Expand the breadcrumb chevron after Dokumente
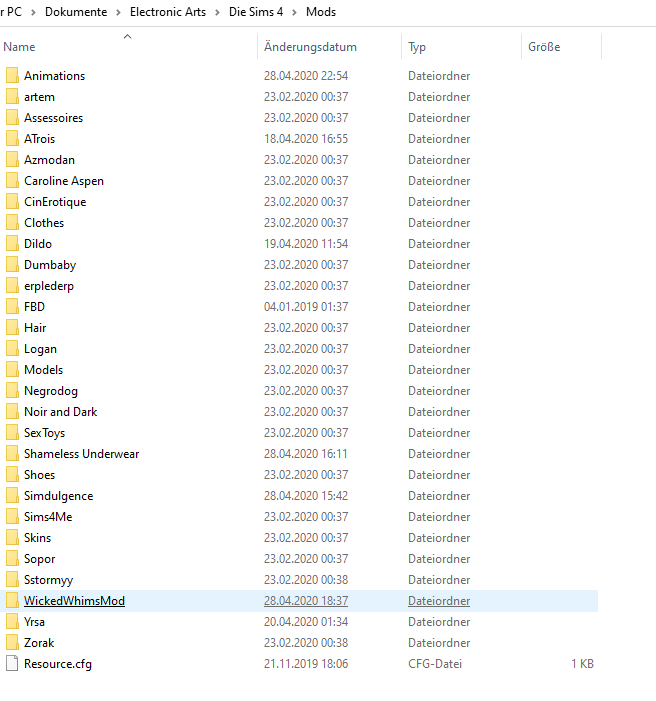 (119, 13)
